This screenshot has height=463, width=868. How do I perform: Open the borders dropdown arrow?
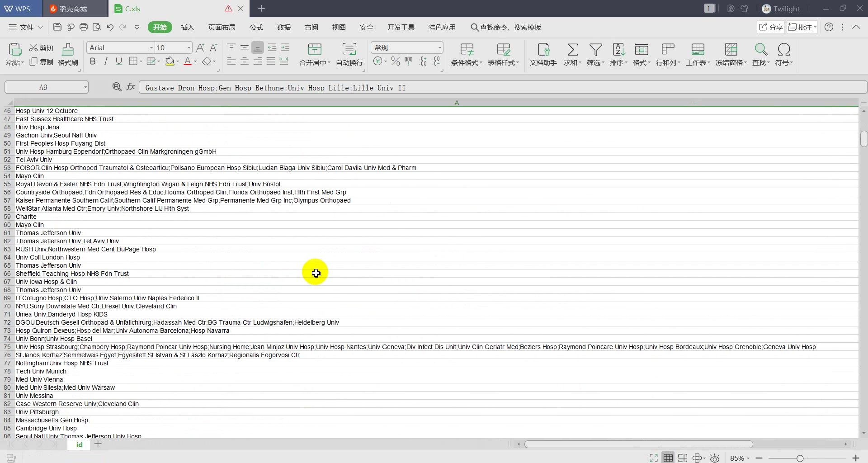141,61
